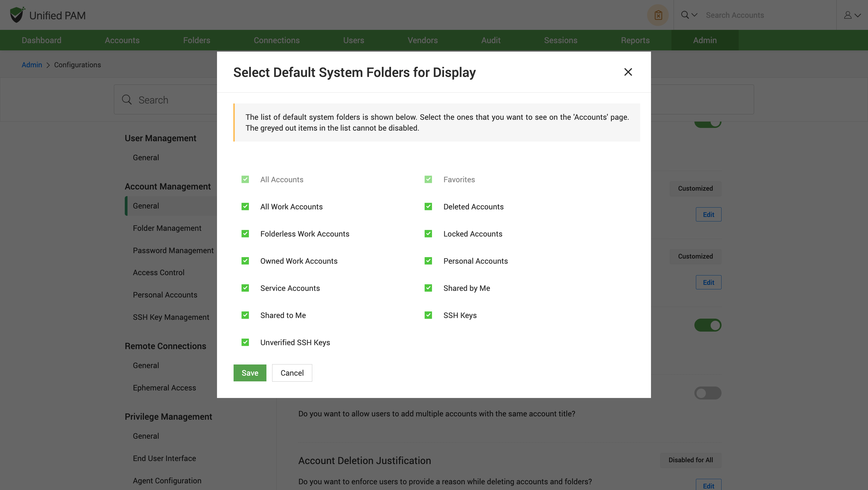
Task: Open the user profile icon menu
Action: (848, 15)
